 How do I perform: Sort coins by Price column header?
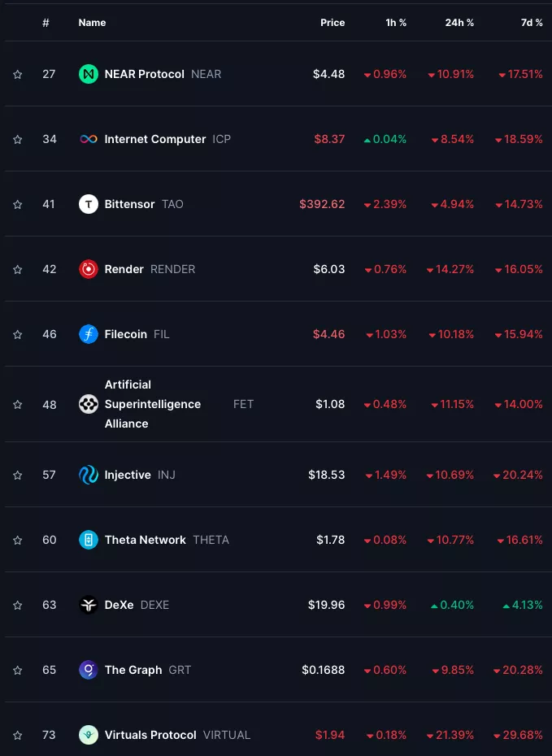[x=333, y=23]
